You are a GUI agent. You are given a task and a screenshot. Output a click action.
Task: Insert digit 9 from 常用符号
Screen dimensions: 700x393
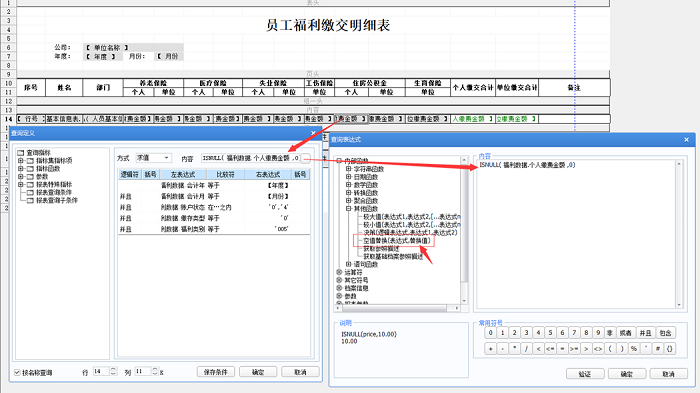[x=598, y=333]
